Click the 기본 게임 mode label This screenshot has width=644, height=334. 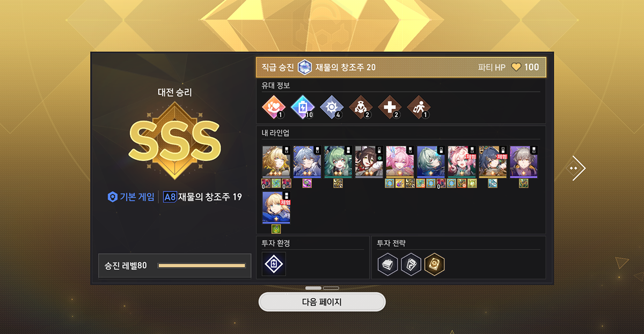click(x=131, y=197)
